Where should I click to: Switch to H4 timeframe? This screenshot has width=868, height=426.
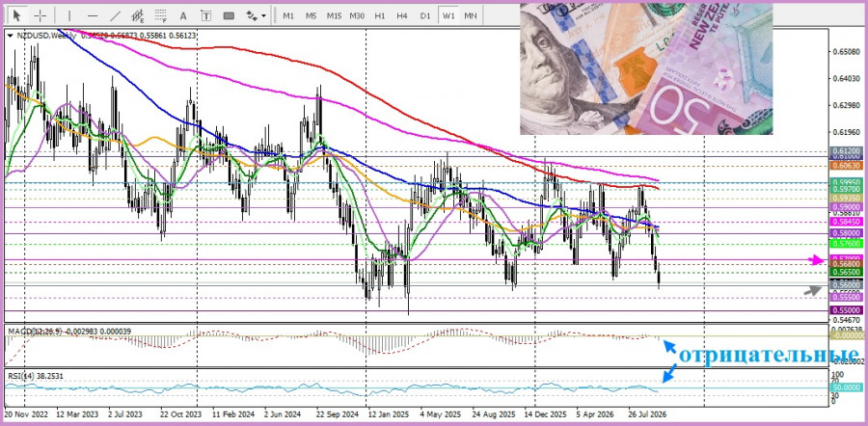[x=402, y=15]
